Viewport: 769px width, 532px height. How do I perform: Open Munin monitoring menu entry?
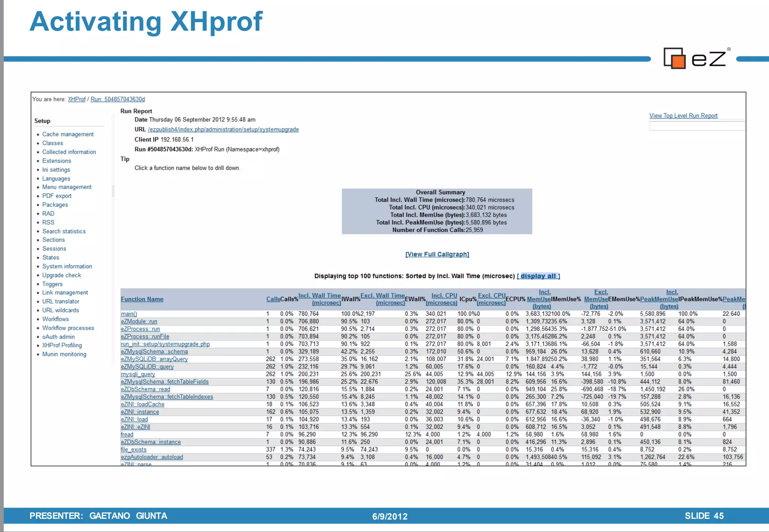coord(64,354)
